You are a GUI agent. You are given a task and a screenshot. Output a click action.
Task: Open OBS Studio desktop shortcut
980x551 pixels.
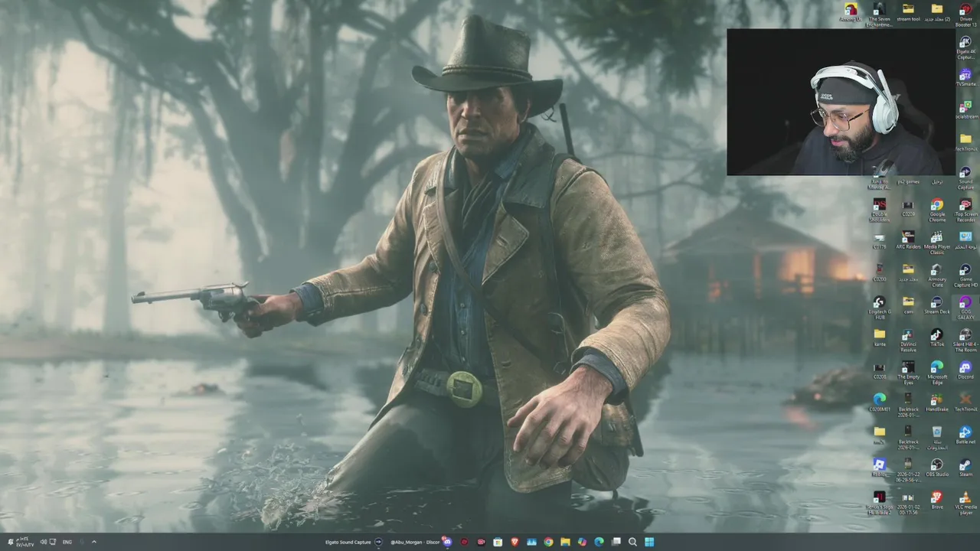(x=936, y=468)
